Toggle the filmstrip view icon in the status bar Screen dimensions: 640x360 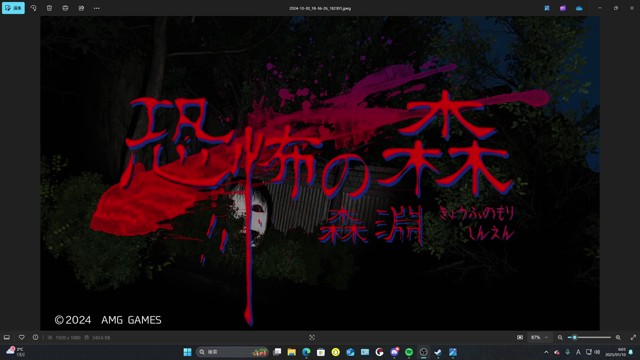[x=7, y=338]
